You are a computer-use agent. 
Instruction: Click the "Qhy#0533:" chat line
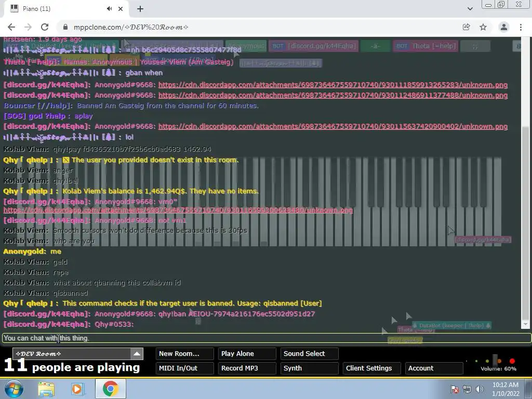tap(69, 324)
